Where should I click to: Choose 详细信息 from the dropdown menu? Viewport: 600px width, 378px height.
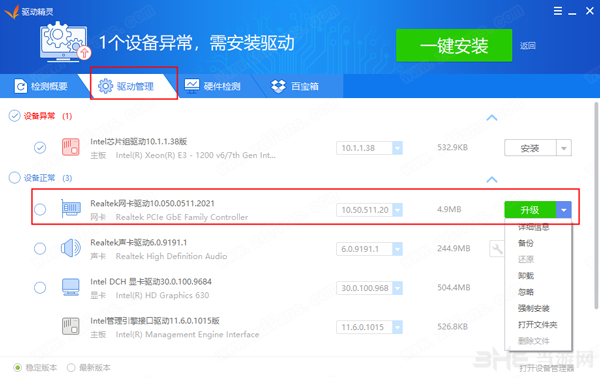[534, 227]
